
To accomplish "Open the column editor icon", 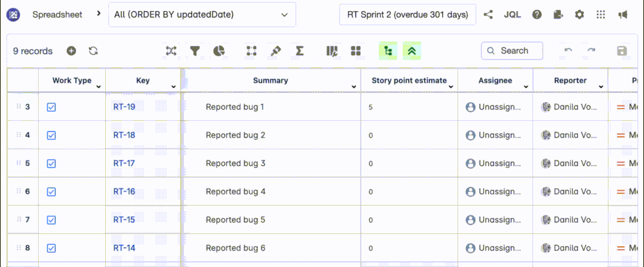I will pyautogui.click(x=332, y=51).
